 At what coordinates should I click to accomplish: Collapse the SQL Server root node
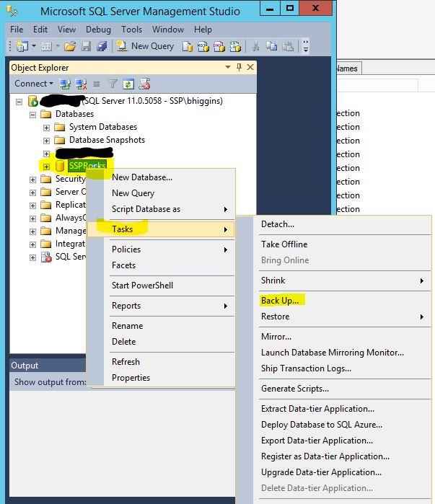(x=19, y=102)
